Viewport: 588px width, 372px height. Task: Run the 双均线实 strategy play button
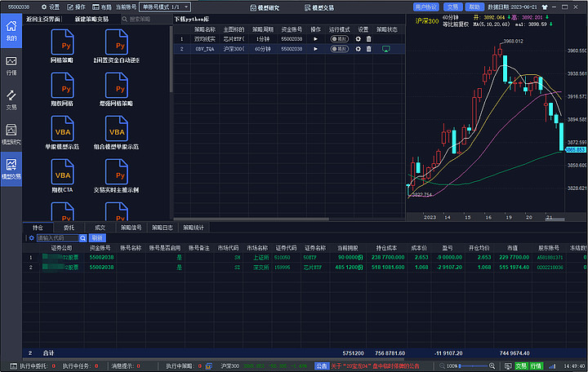click(316, 38)
